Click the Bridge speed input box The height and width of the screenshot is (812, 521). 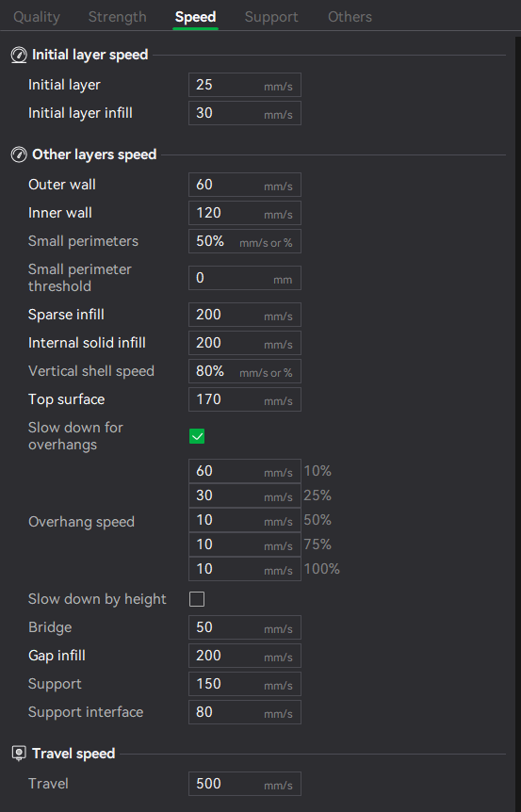point(244,627)
